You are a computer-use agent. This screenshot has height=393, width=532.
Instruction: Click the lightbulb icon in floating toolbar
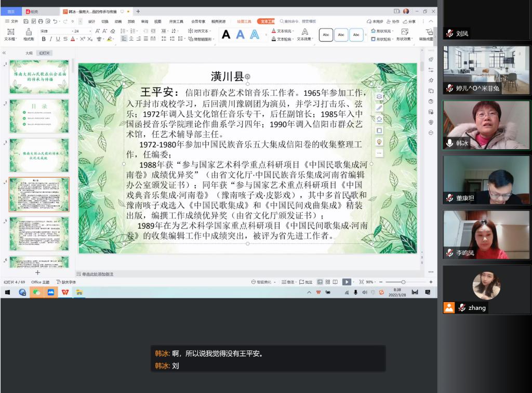pos(379,141)
